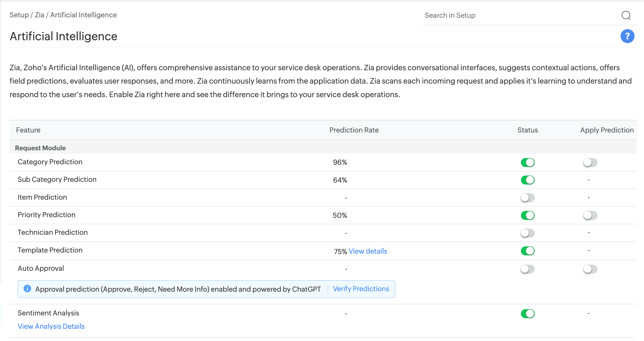Turn on Auto Approval apply prediction
This screenshot has height=341, width=644.
590,269
